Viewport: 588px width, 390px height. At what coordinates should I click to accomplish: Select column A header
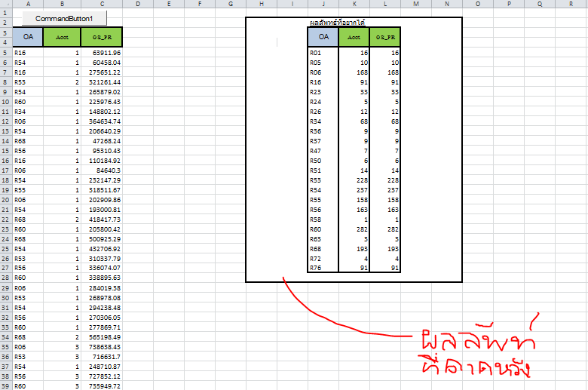tap(27, 4)
